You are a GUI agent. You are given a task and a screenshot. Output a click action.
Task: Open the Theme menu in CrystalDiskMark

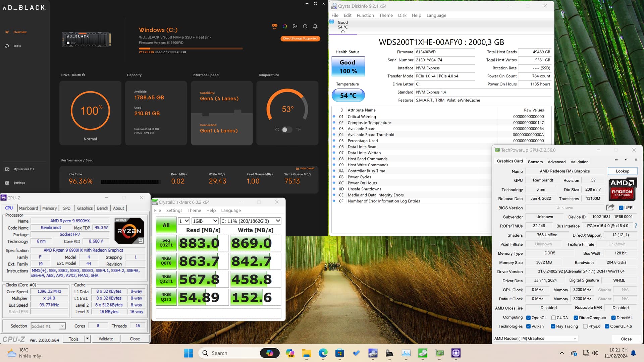tap(194, 210)
